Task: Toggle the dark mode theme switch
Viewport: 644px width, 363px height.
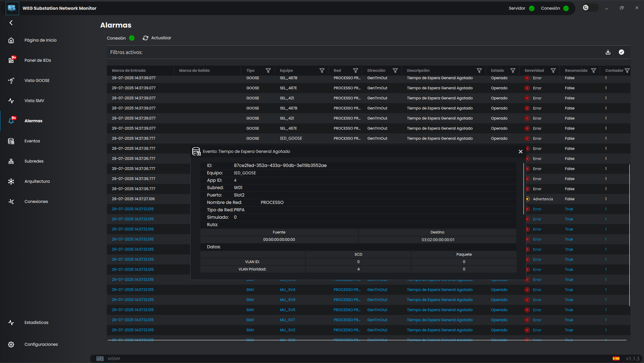Action: 590,8
